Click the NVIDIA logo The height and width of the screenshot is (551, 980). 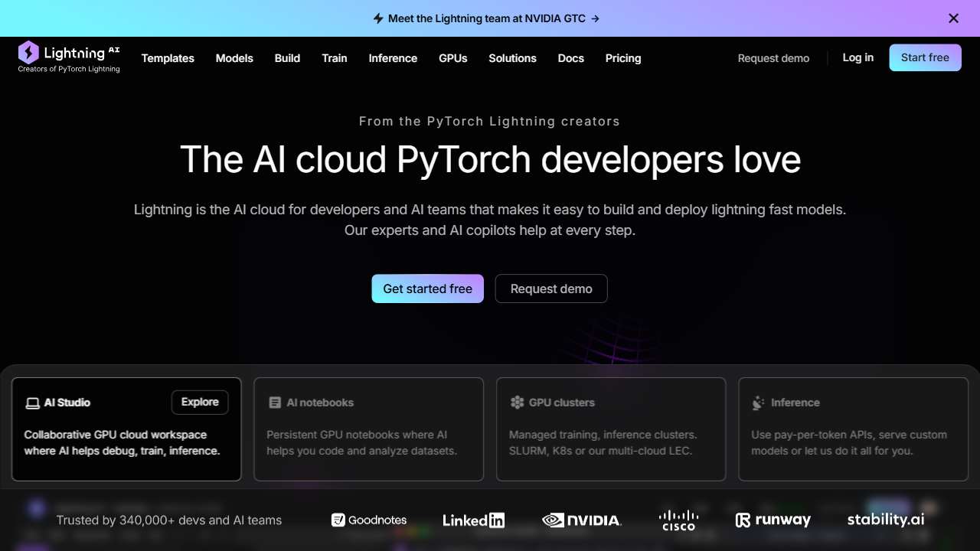pos(582,520)
